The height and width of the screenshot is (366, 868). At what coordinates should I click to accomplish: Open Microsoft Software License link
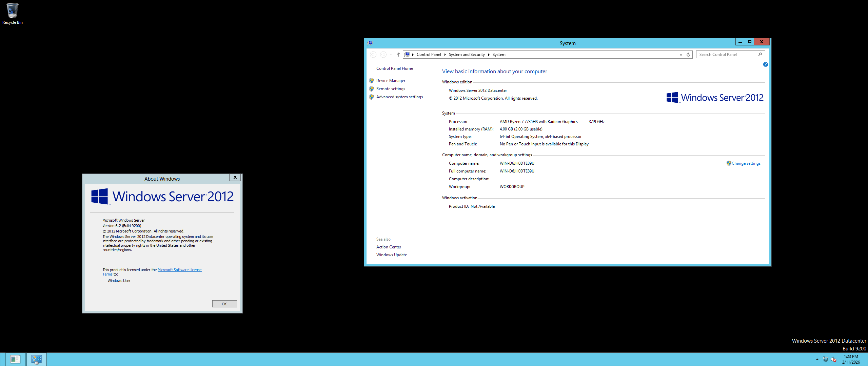[179, 270]
